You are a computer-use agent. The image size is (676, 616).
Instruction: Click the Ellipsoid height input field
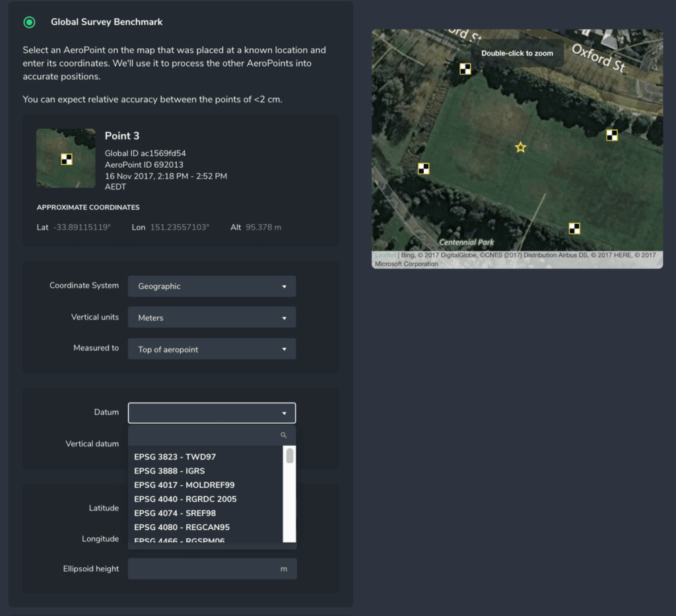[211, 568]
